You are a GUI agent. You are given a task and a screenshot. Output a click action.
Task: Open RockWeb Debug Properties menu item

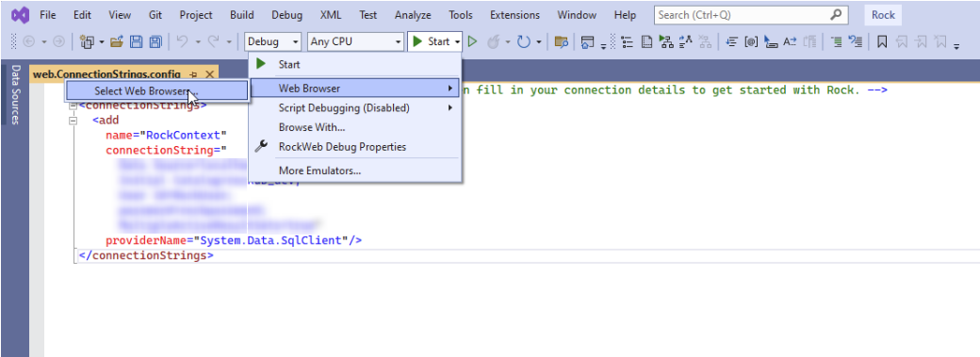click(354, 147)
